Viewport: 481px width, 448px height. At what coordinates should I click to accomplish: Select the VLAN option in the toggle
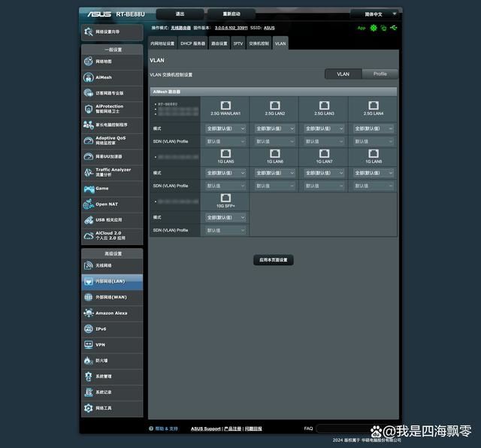point(343,74)
